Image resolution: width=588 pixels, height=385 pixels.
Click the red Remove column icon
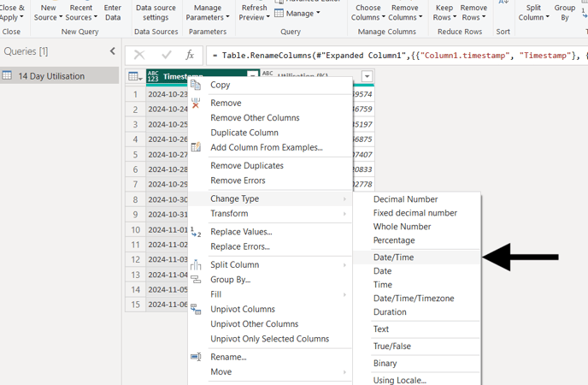click(196, 103)
